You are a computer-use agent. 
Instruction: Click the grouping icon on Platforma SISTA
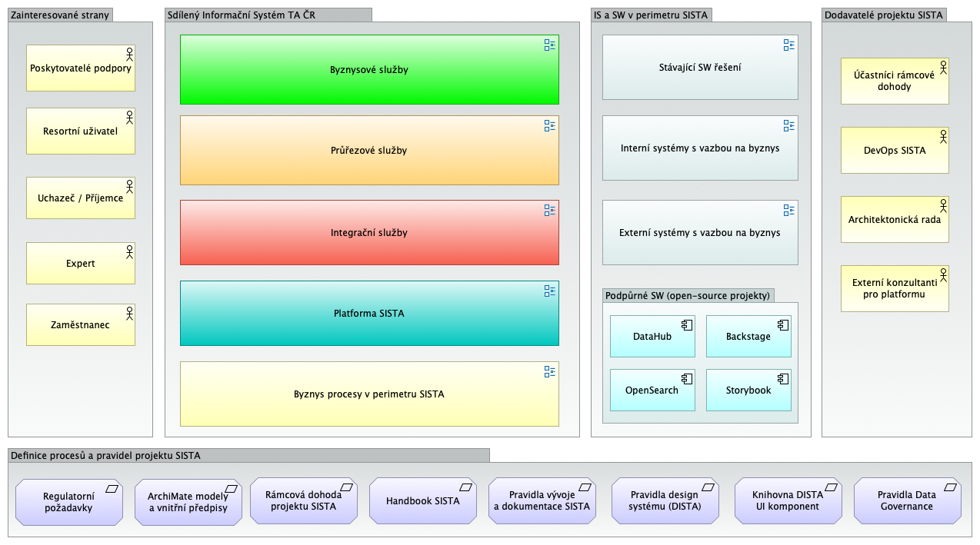pyautogui.click(x=549, y=291)
